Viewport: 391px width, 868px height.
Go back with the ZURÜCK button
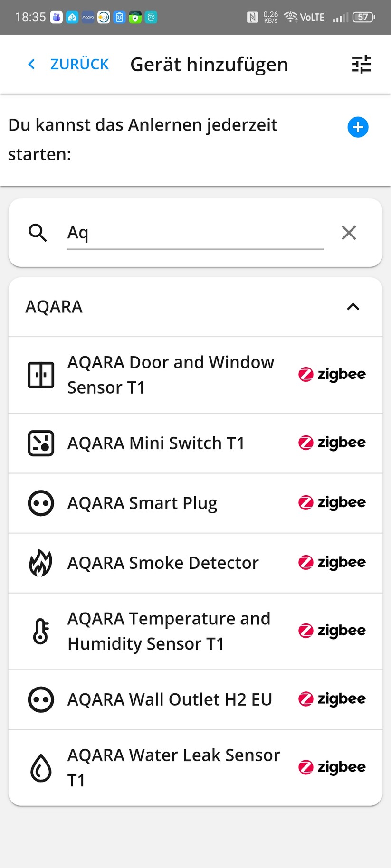click(x=69, y=64)
